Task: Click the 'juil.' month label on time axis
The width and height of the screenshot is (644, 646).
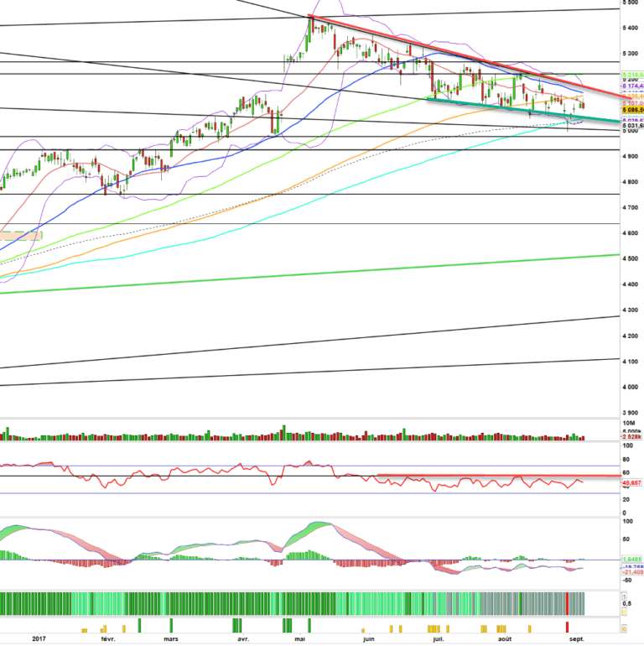Action: coord(437,639)
